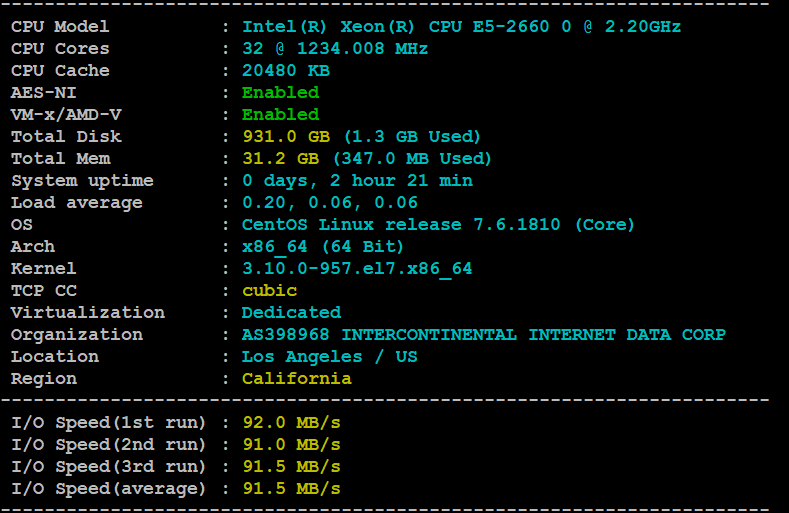Click the Enabled status for VM-x/AMD-V
The height and width of the screenshot is (513, 789).
click(x=280, y=115)
